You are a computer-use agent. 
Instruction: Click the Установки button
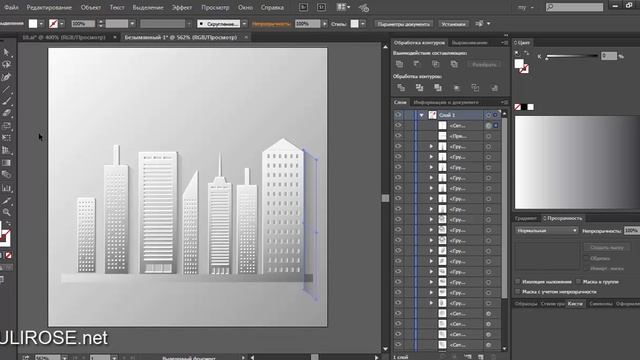click(453, 24)
